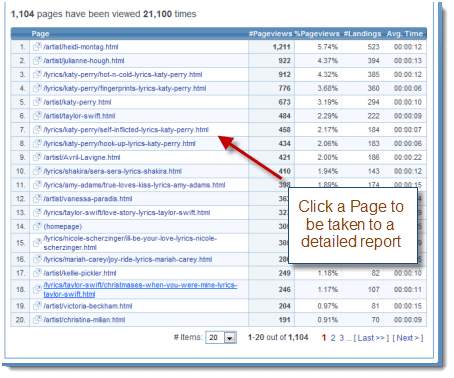Click external icon beside fingerprints-lyrics-katy-perry.html
The image size is (454, 378).
click(37, 88)
